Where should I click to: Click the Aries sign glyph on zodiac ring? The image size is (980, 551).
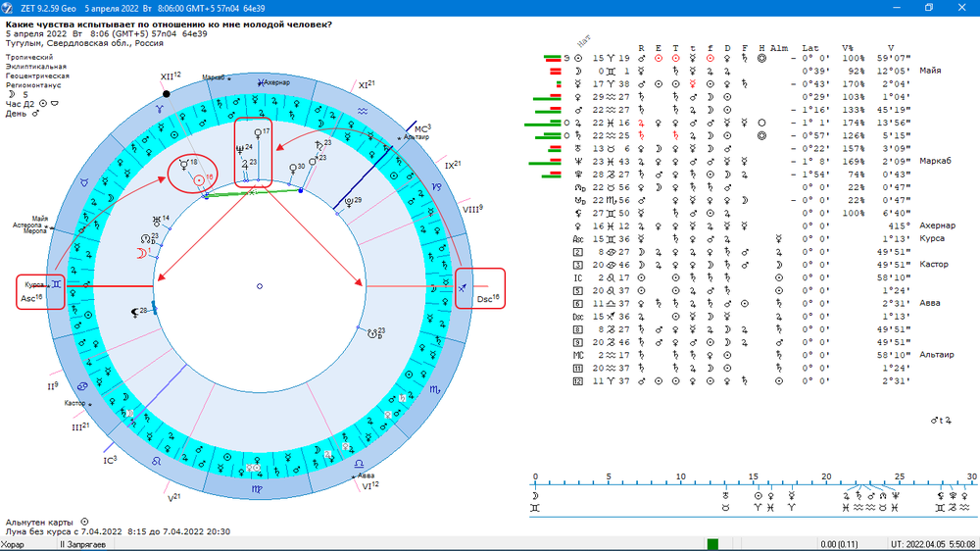160,109
